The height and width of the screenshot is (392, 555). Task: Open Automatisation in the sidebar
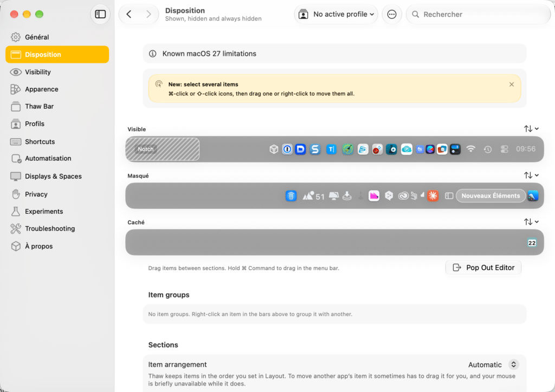coord(57,158)
